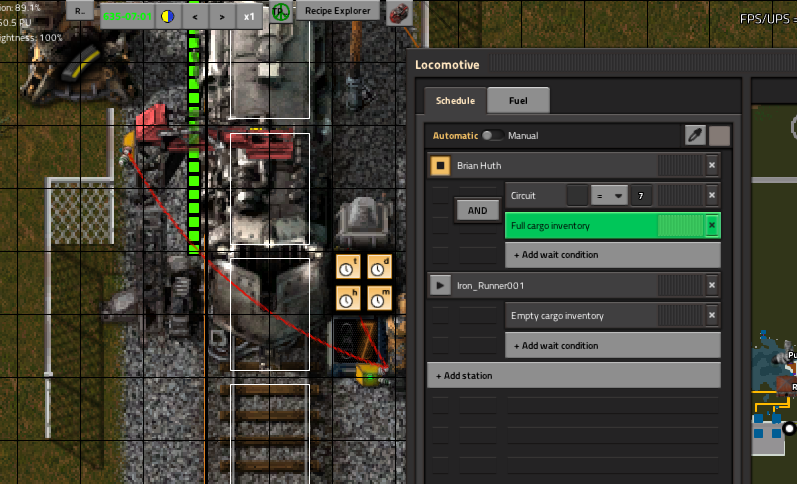This screenshot has height=484, width=797.
Task: Slow down game speed with the < button
Action: 195,16
